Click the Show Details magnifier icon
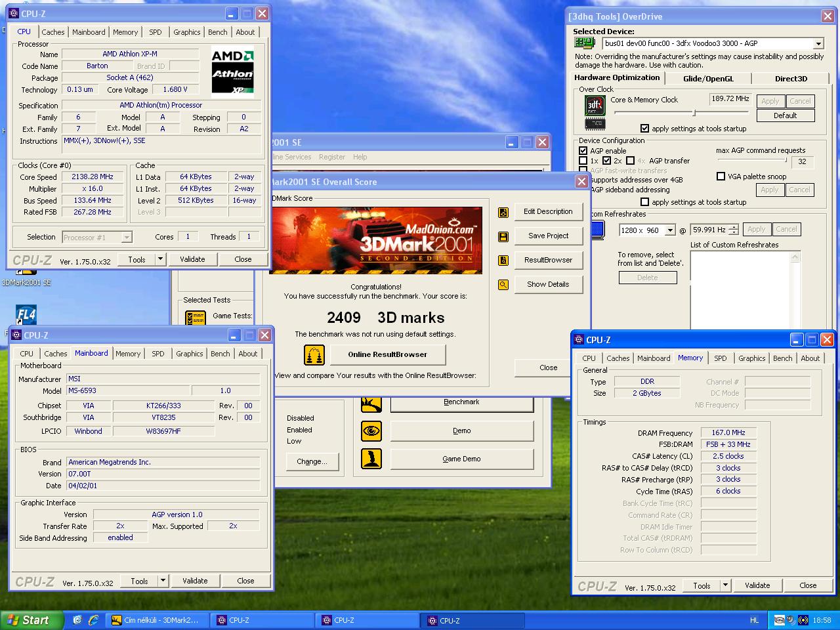 click(503, 285)
